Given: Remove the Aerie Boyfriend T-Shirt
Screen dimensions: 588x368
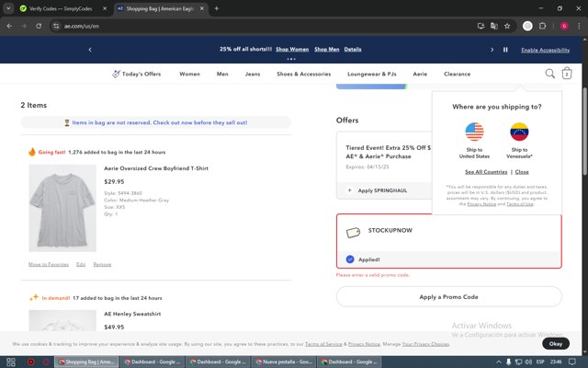Looking at the screenshot, I should pyautogui.click(x=102, y=264).
